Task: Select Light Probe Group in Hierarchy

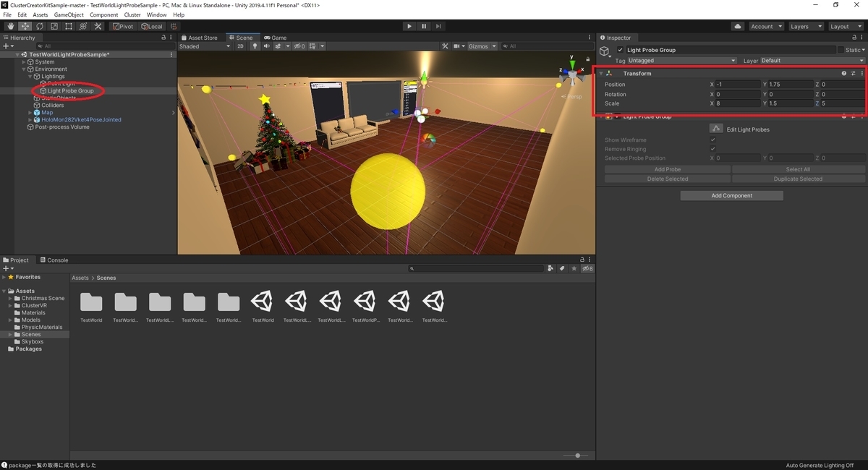Action: (x=70, y=91)
